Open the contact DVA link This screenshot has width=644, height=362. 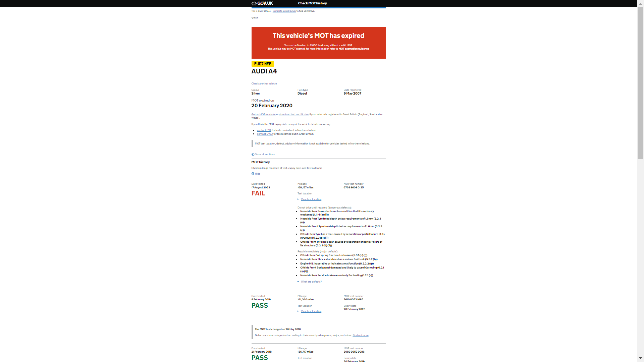(x=264, y=130)
